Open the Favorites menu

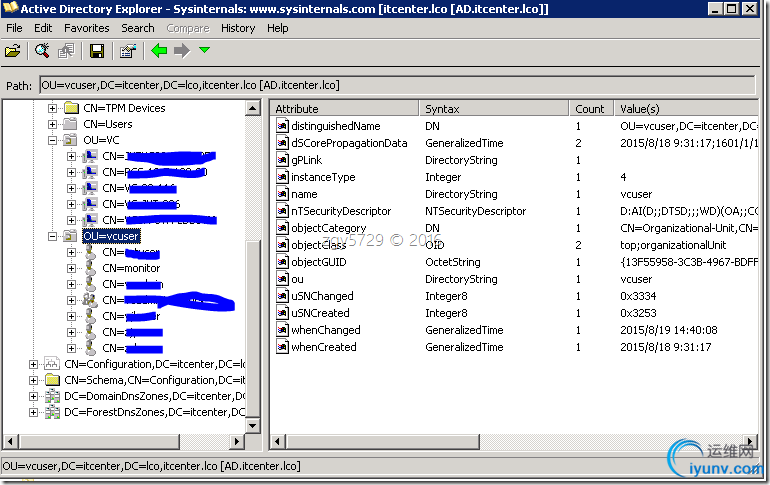coord(86,28)
